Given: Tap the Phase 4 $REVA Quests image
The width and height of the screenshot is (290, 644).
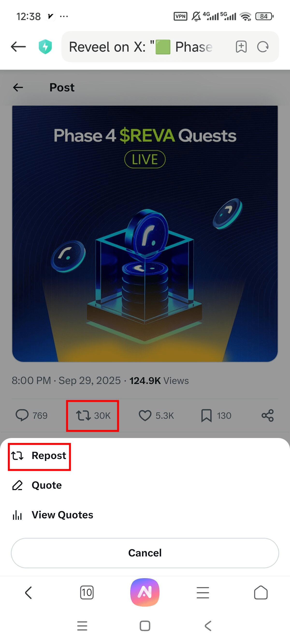Looking at the screenshot, I should [145, 234].
